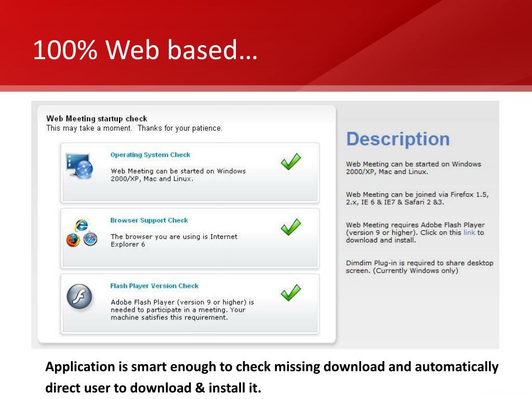
Task: Click the green checkmark for Flash Player Version Check
Action: click(x=291, y=292)
